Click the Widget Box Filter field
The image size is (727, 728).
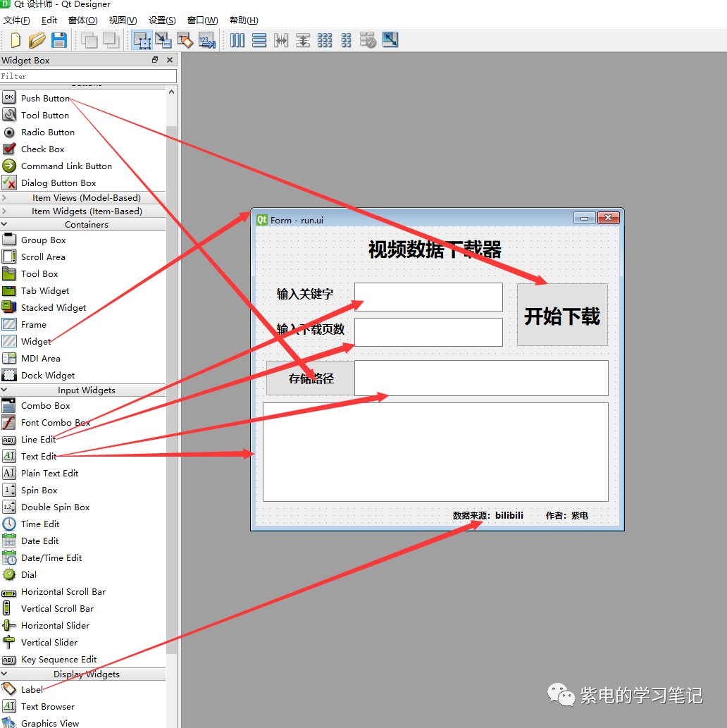point(88,76)
